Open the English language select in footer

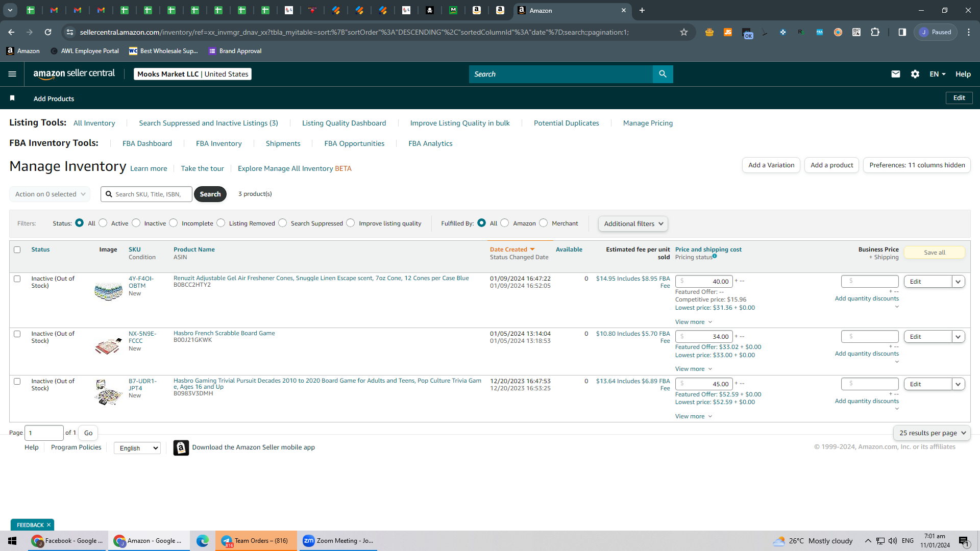pyautogui.click(x=137, y=448)
